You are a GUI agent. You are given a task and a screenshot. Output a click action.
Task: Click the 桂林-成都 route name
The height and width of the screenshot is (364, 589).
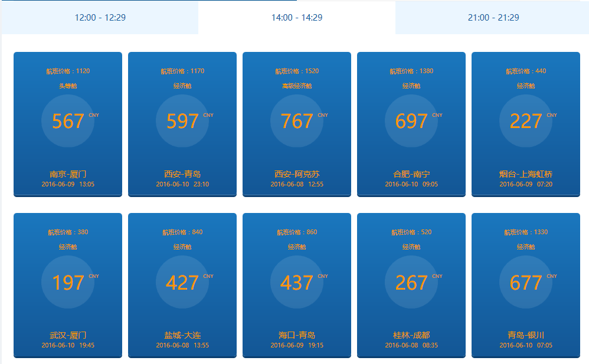point(411,335)
